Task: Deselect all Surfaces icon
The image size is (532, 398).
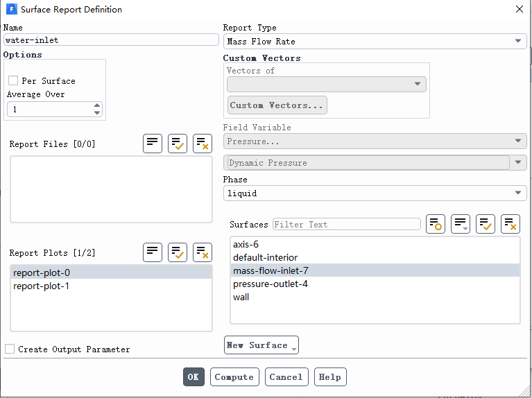Action: [x=510, y=224]
